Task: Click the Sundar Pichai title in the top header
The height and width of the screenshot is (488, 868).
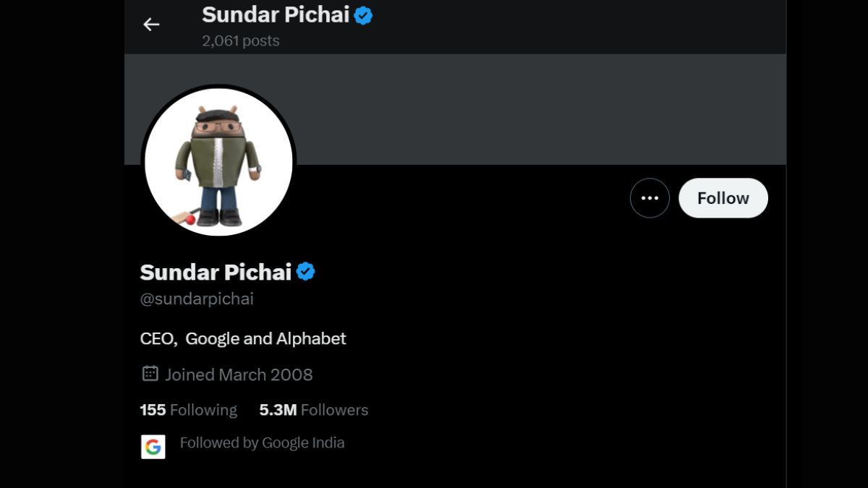Action: [x=276, y=14]
